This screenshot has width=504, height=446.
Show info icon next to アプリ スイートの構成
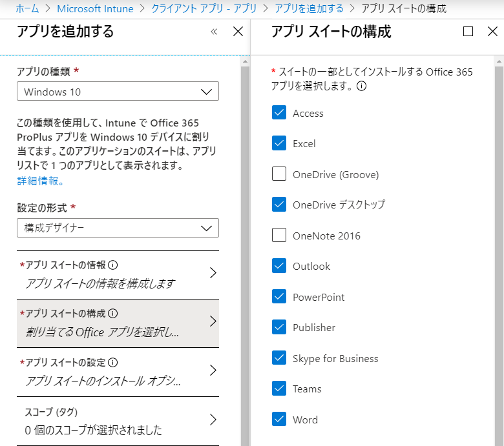(113, 314)
